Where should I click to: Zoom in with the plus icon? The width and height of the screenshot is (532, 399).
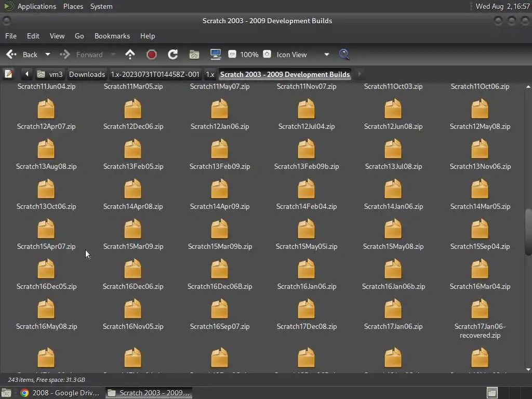[267, 54]
